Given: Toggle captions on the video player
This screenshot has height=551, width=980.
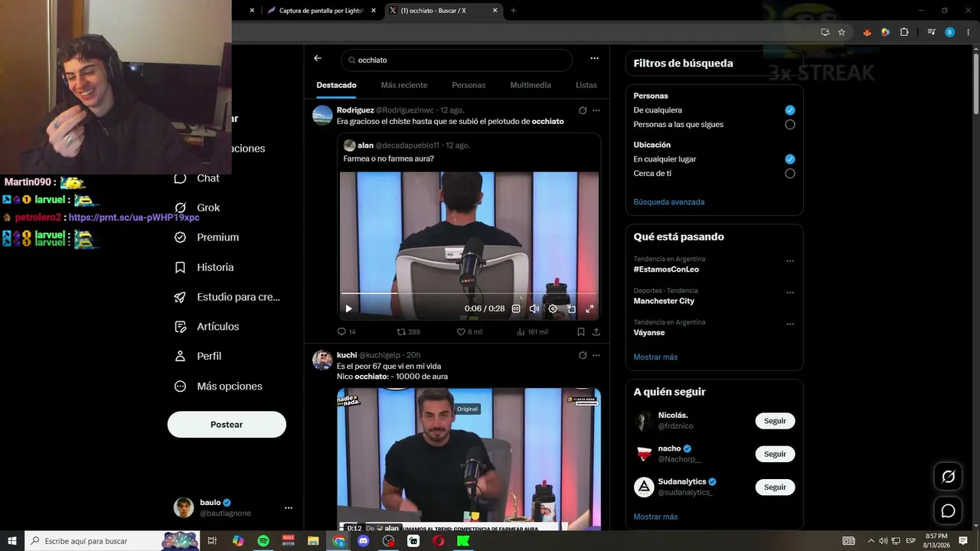Looking at the screenshot, I should (516, 309).
